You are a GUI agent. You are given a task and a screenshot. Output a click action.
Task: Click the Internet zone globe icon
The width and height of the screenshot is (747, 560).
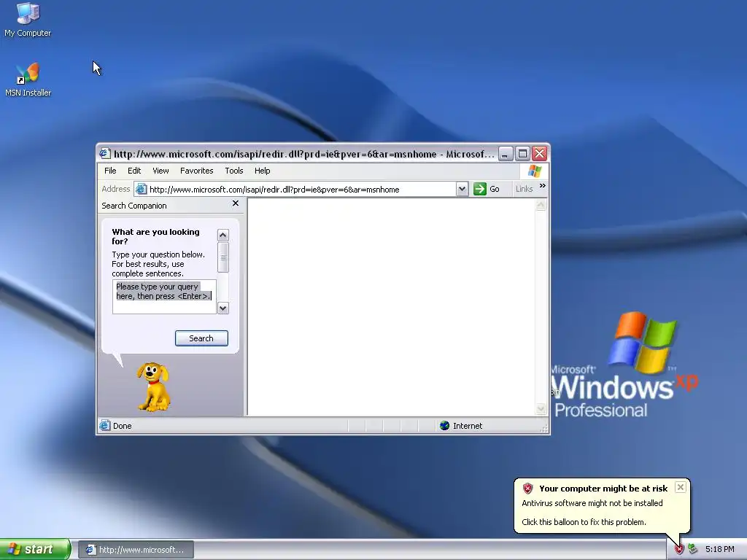tap(444, 425)
